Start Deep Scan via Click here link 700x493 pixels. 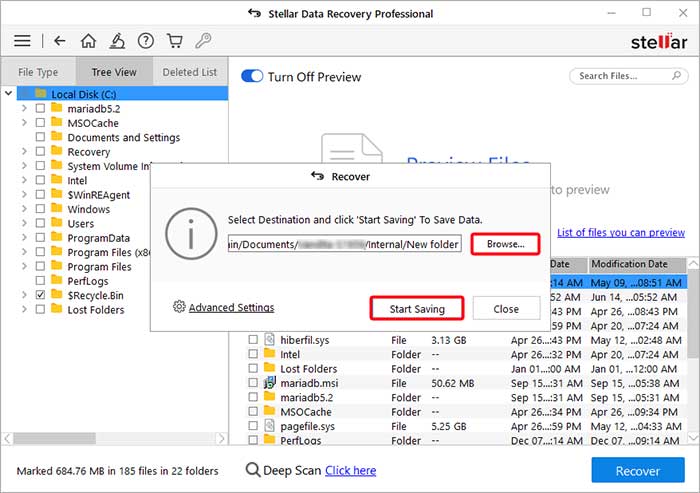(350, 470)
